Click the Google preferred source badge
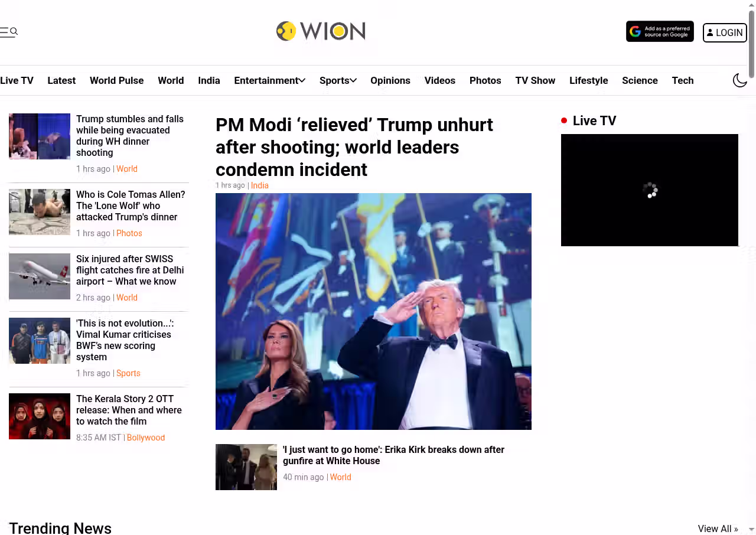 click(x=660, y=32)
